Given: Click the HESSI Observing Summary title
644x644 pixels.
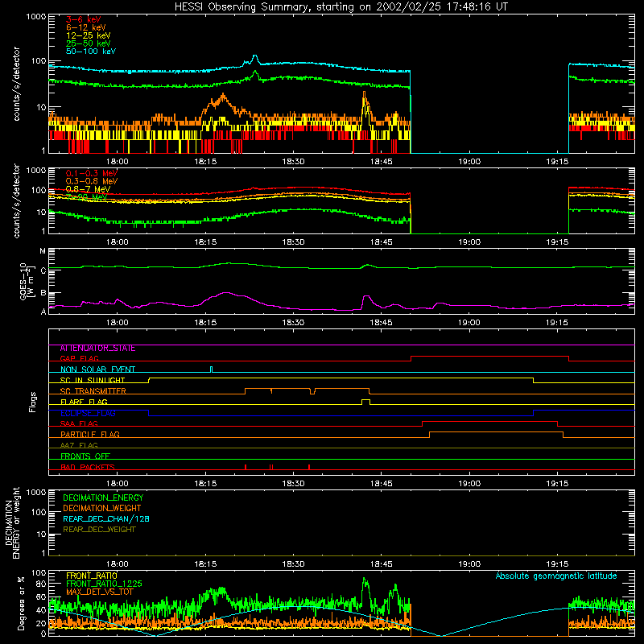Looking at the screenshot, I should click(x=341, y=7).
